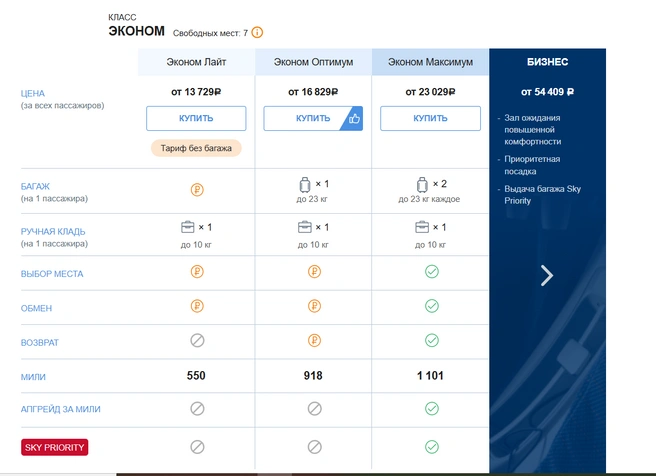Image resolution: width=656 pixels, height=476 pixels.
Task: Click the price от 16 829₽
Action: click(313, 92)
